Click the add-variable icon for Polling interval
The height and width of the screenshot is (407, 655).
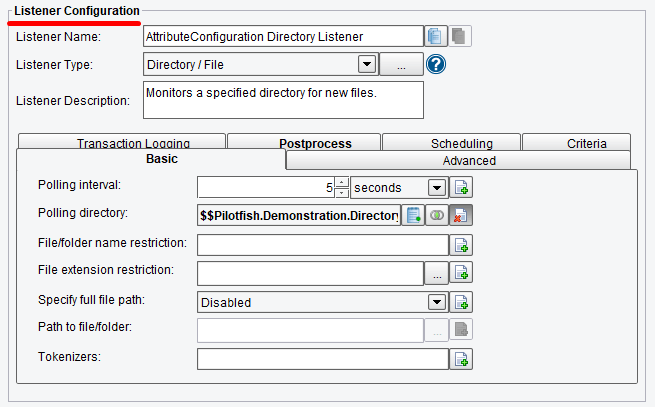click(462, 187)
